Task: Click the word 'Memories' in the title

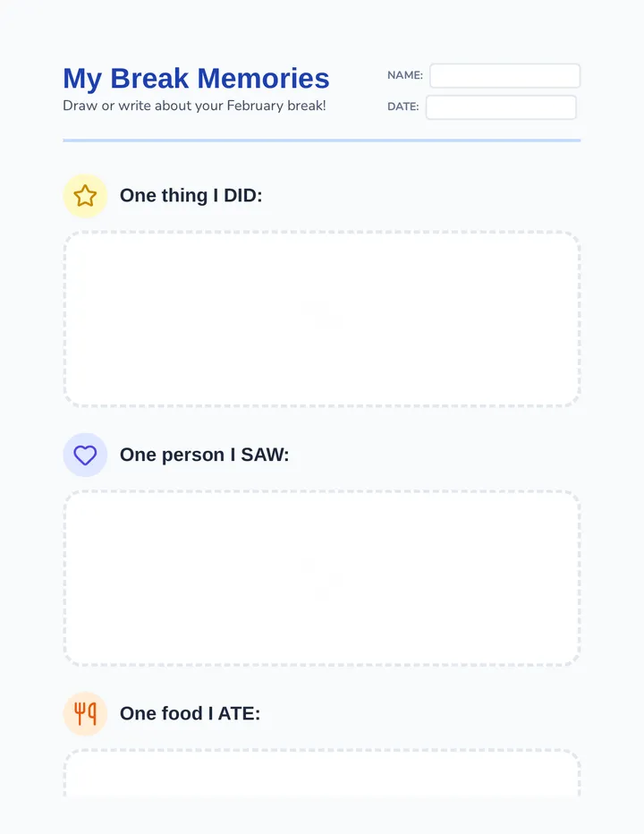Action: click(x=263, y=78)
